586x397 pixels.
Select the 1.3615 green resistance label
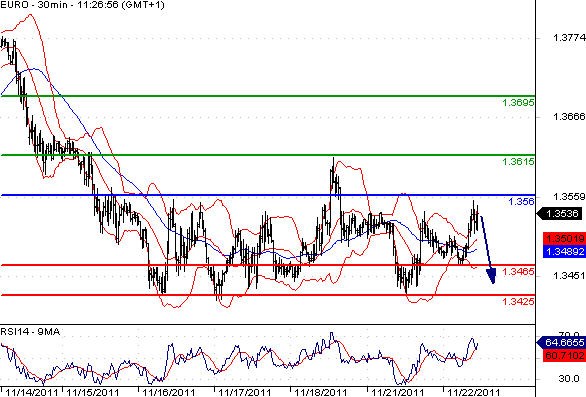tap(518, 161)
